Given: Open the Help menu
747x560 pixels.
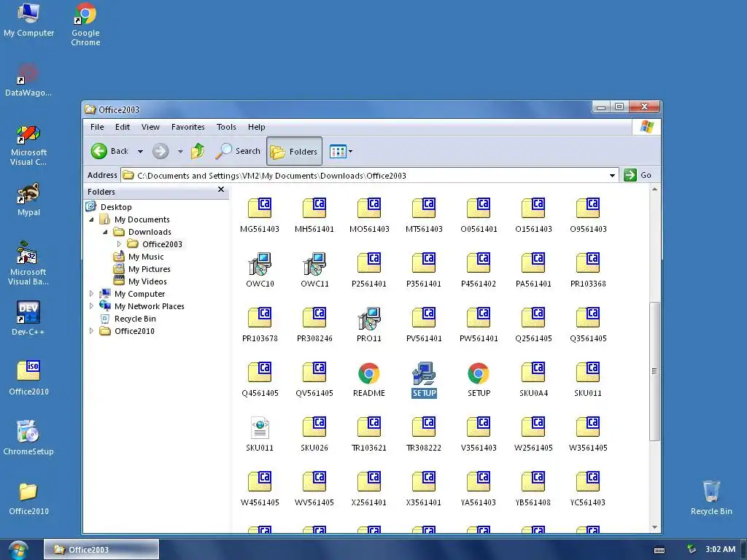Looking at the screenshot, I should click(256, 127).
